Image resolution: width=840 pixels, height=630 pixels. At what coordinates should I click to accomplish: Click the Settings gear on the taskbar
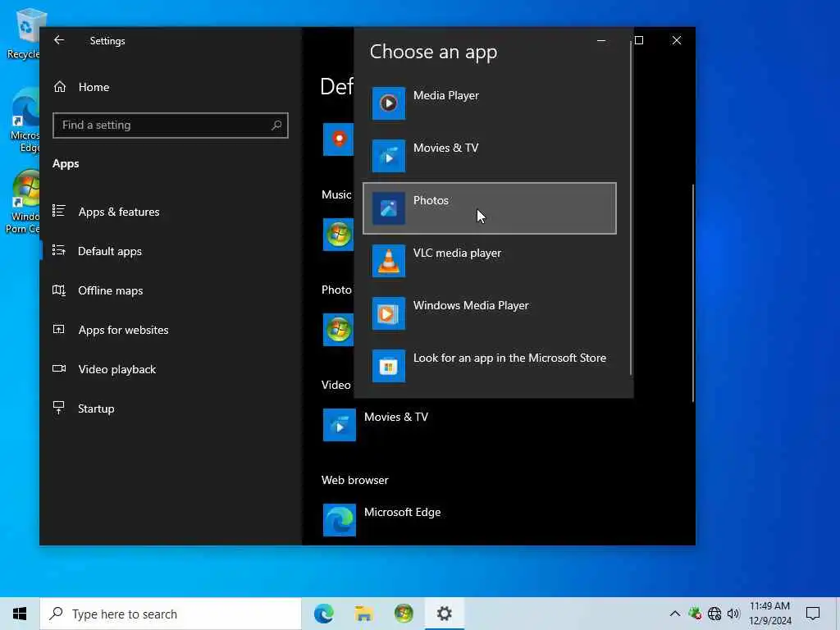click(444, 614)
